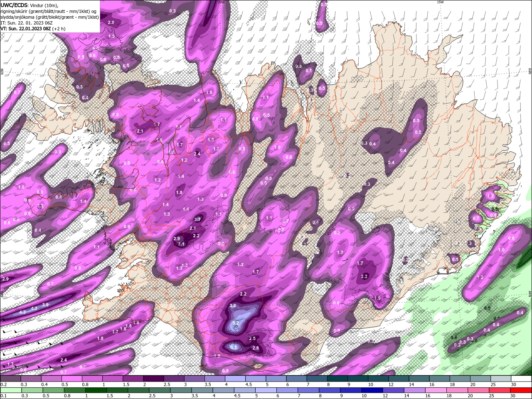This screenshot has width=532, height=399.
Task: Click the '2.8' value beside the 5.1 peak
Action: coord(256,348)
